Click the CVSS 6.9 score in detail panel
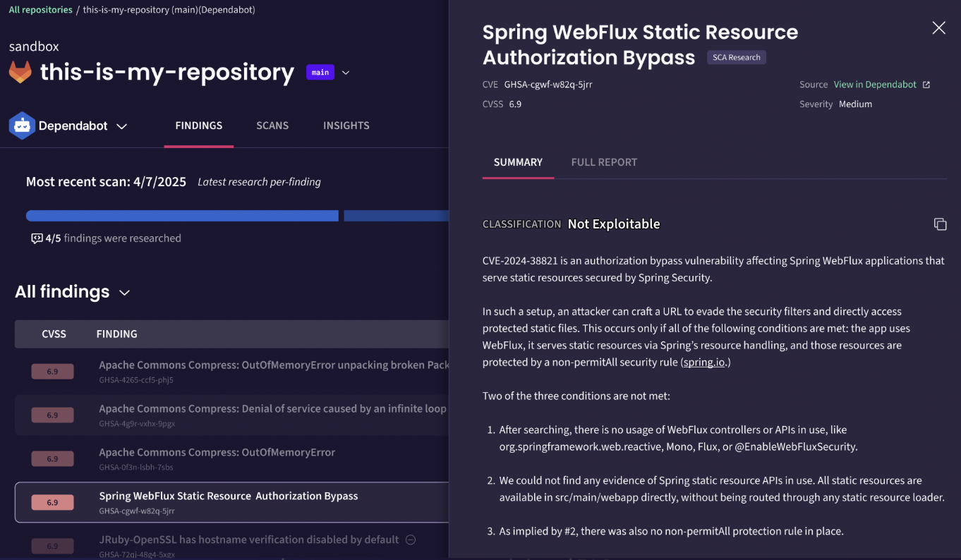 (x=515, y=104)
